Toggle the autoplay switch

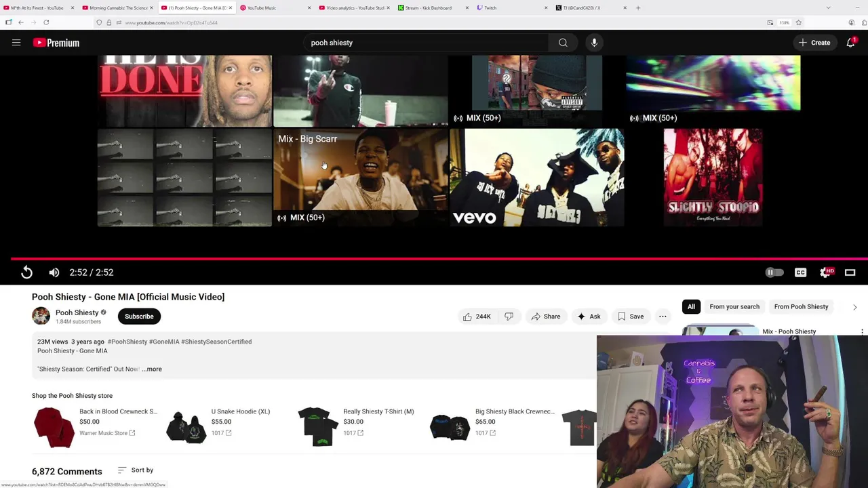tap(774, 272)
